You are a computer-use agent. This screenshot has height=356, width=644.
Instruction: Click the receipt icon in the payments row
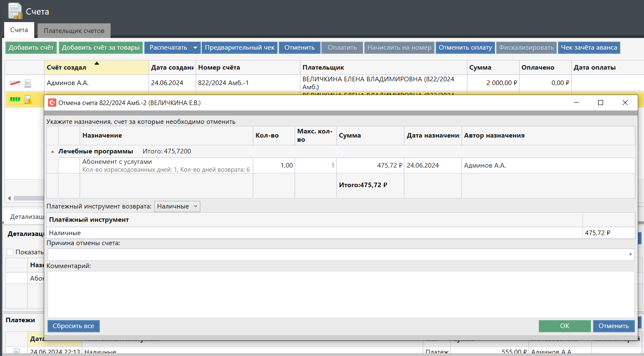click(x=17, y=351)
